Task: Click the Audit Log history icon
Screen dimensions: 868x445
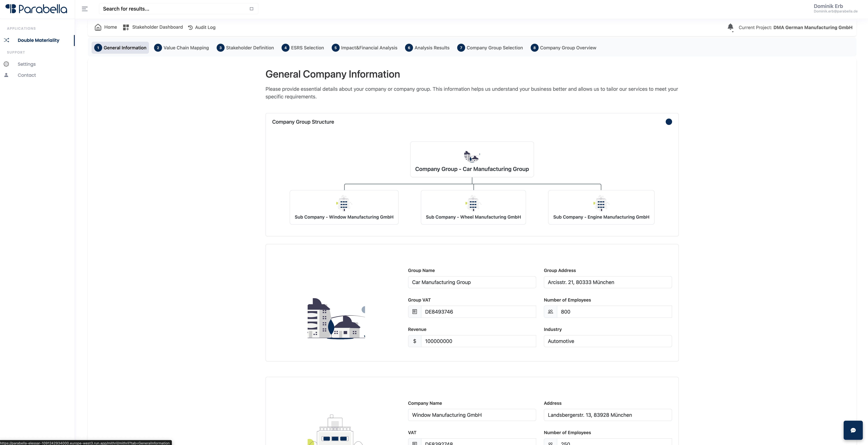Action: point(190,28)
